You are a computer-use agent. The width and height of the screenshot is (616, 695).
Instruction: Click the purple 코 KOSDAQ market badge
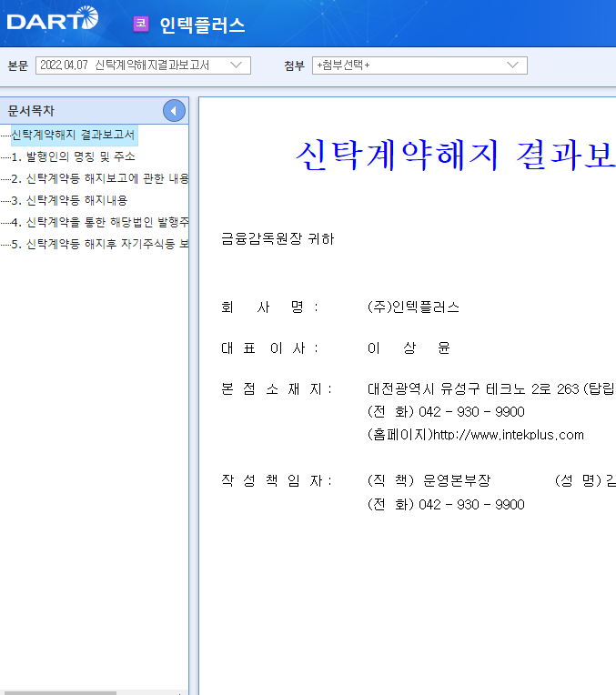pyautogui.click(x=141, y=24)
